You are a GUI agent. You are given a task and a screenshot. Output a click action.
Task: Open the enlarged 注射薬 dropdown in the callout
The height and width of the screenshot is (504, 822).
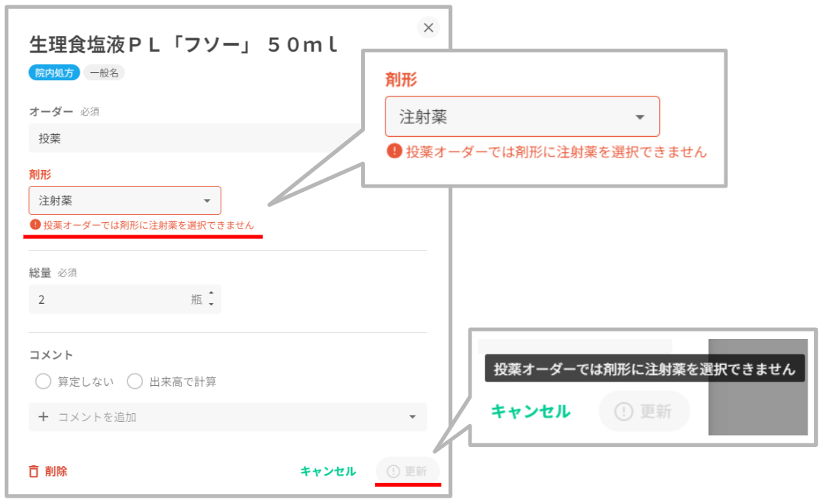[x=522, y=117]
